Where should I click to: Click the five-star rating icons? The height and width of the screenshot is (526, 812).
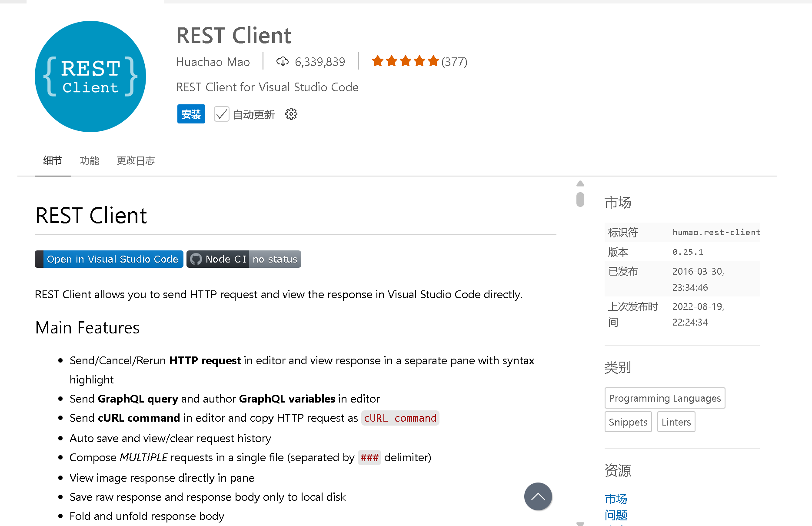[405, 61]
